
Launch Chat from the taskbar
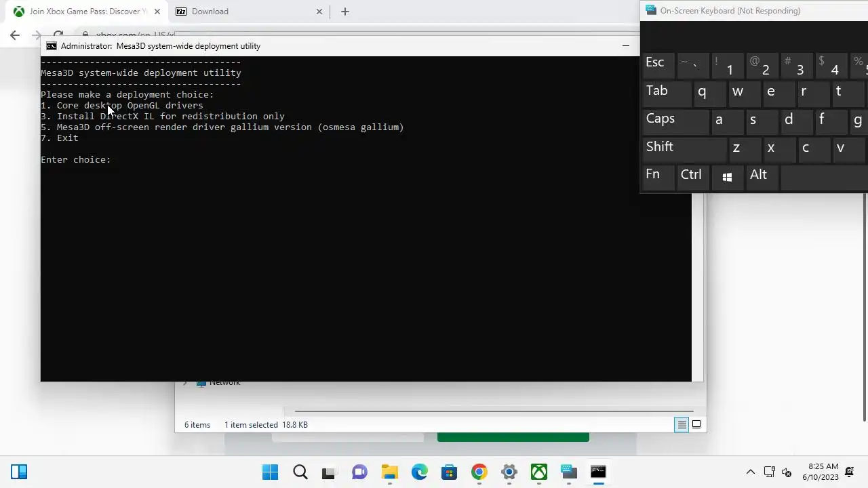(359, 472)
